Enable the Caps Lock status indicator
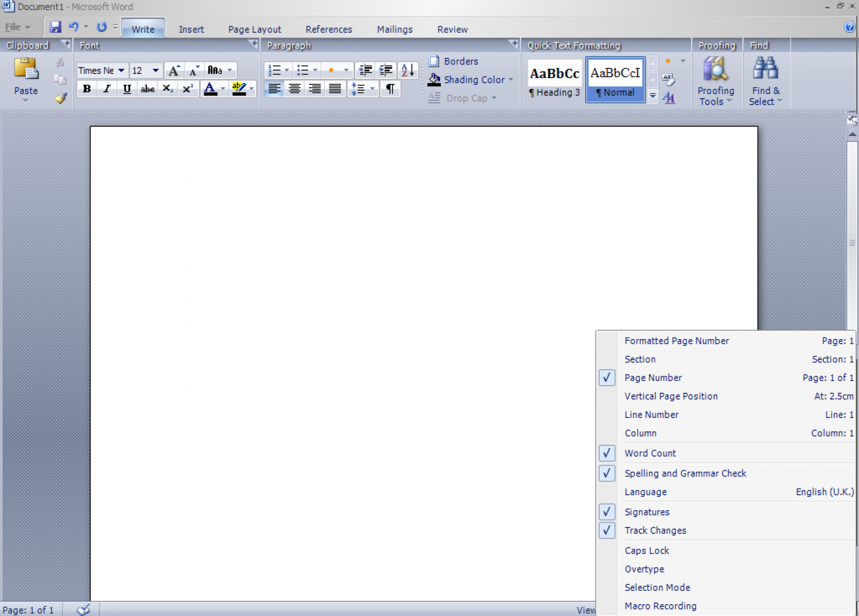The width and height of the screenshot is (859, 616). (x=646, y=551)
